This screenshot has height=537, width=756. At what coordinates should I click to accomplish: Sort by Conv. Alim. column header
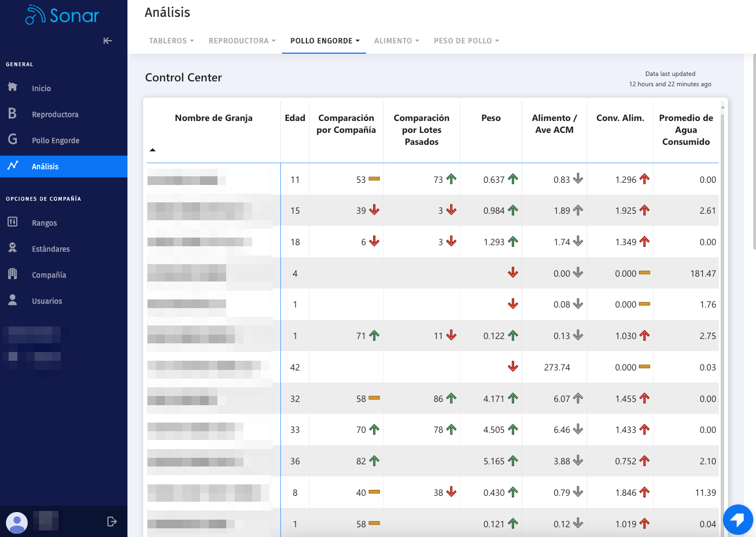(620, 118)
